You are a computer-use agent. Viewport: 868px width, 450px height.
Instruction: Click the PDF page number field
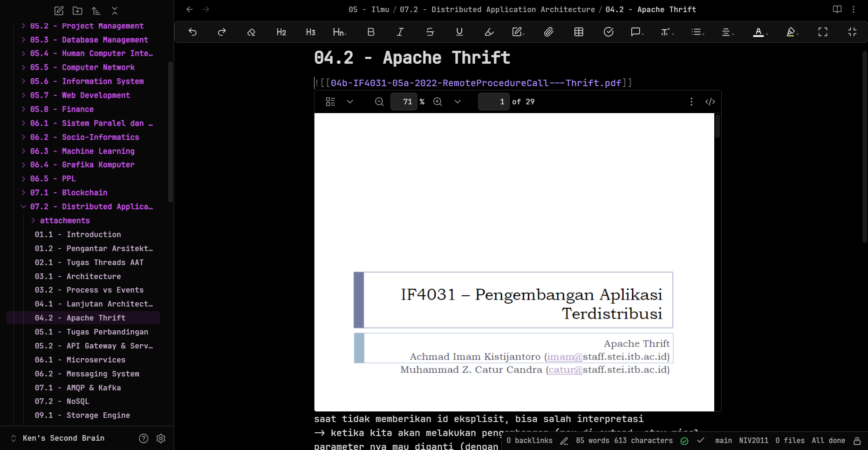(x=493, y=102)
